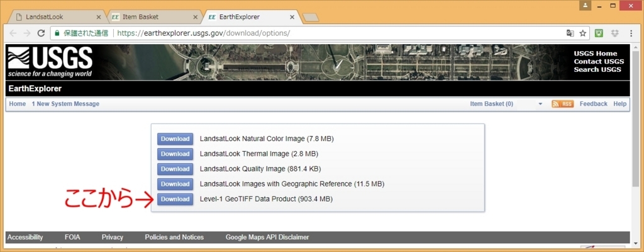This screenshot has height=252, width=644.
Task: Click the EarthExplorer title bar text
Action: (35, 89)
